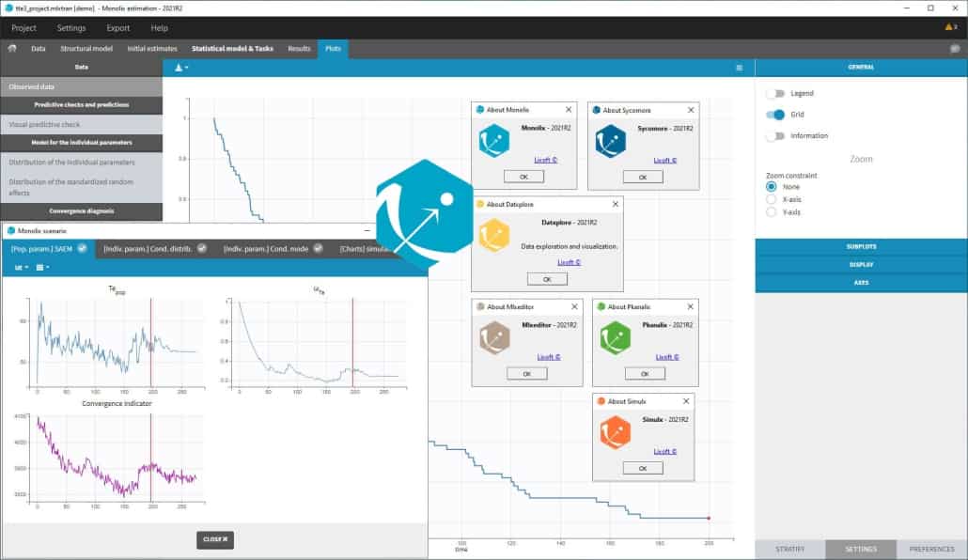The height and width of the screenshot is (560, 968).
Task: Click the warning triangle icon in menu bar
Action: point(950,27)
